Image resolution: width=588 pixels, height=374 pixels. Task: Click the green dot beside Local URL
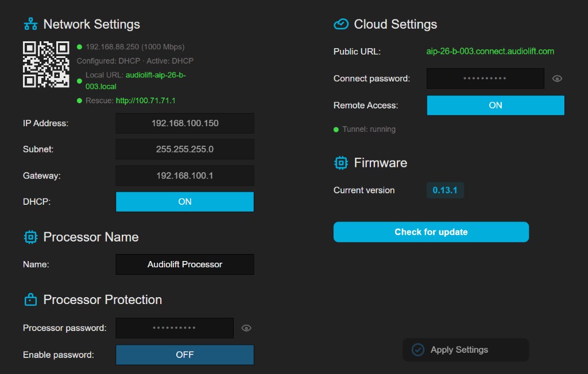click(x=79, y=81)
